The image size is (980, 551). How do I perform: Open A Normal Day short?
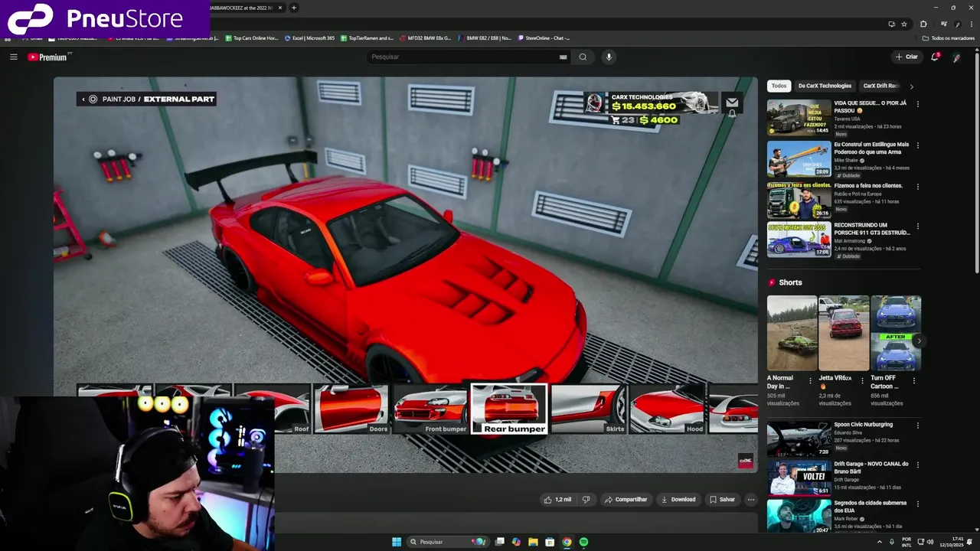click(792, 333)
